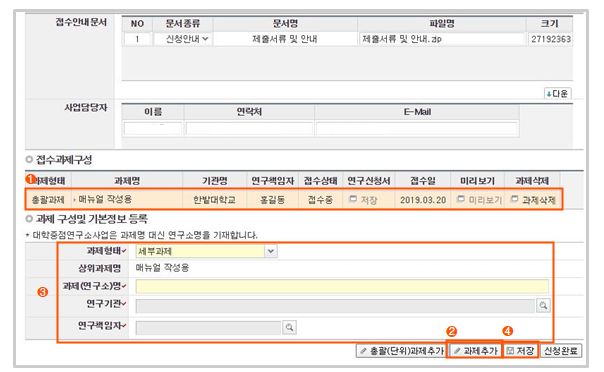Image resolution: width=604 pixels, height=372 pixels.
Task: Select the 매뉴얼 작성용 project name
Action: (105, 199)
